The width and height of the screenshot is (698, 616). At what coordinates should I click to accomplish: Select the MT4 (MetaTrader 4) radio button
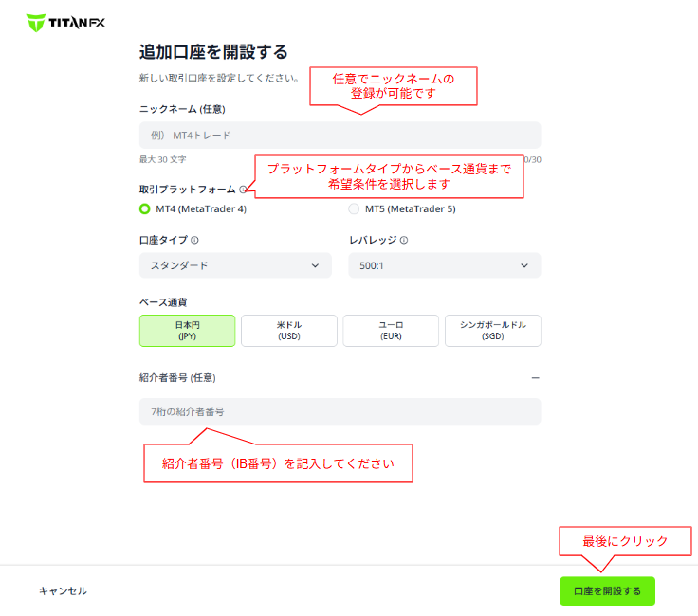click(x=145, y=209)
